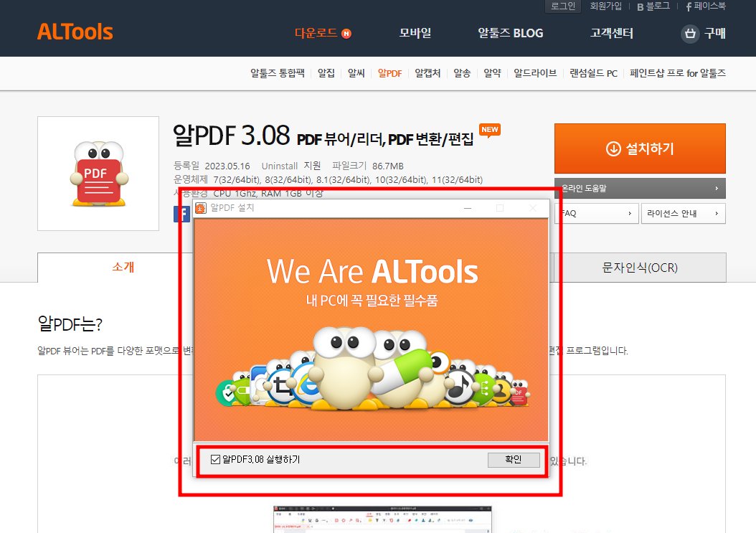
Task: Select 알드라이브 in product bar
Action: pyautogui.click(x=535, y=73)
